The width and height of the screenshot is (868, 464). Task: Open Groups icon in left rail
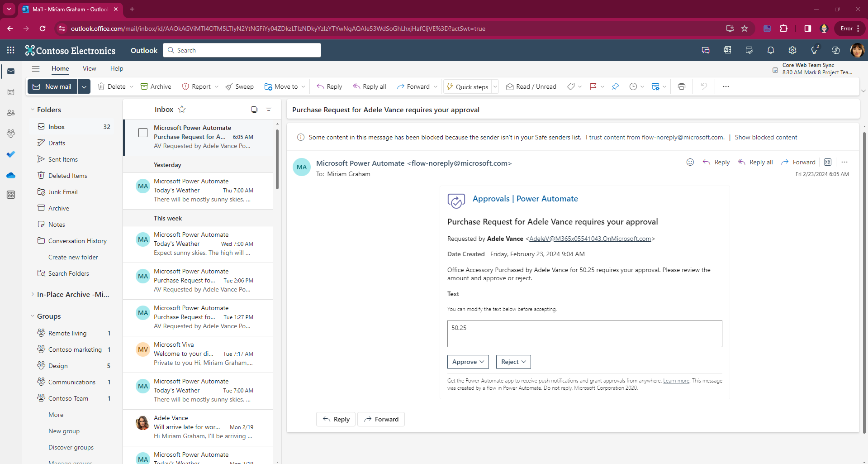point(11,133)
